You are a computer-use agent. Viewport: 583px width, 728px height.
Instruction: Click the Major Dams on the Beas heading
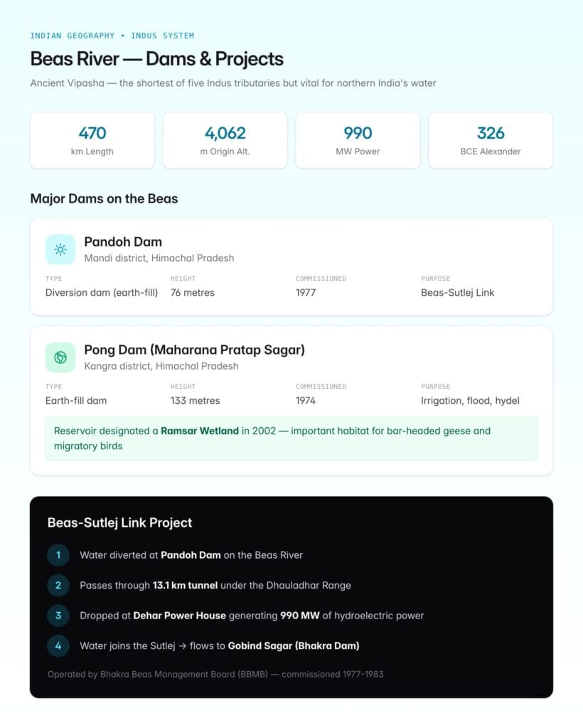click(x=104, y=199)
